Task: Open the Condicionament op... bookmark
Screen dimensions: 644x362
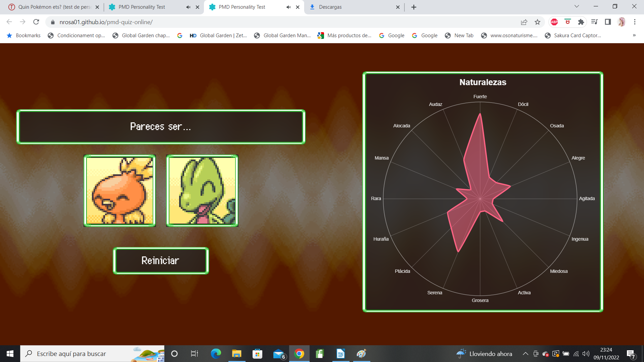Action: pyautogui.click(x=76, y=36)
